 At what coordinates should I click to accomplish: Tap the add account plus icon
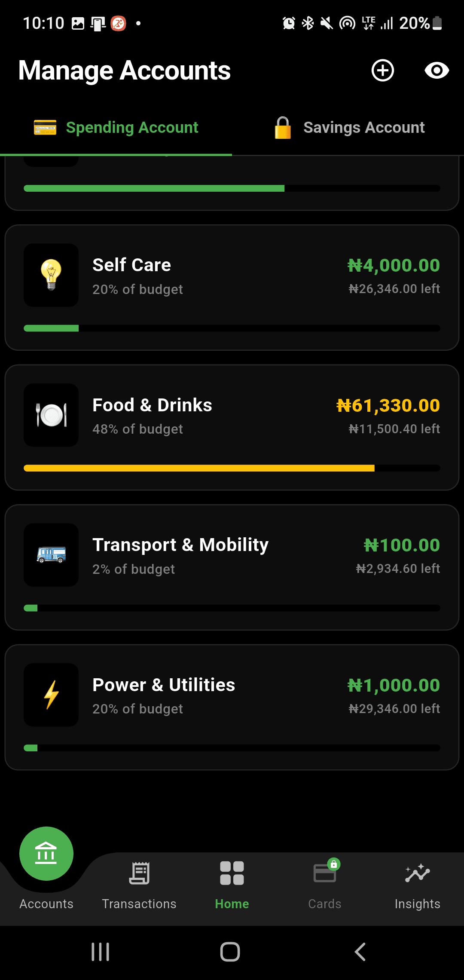pyautogui.click(x=382, y=70)
